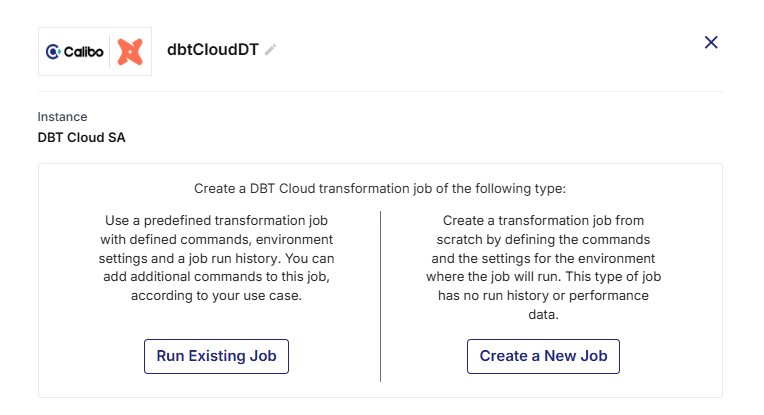
Task: Click the 'Create a DBT Cloud transformation job' heading
Action: [x=380, y=189]
